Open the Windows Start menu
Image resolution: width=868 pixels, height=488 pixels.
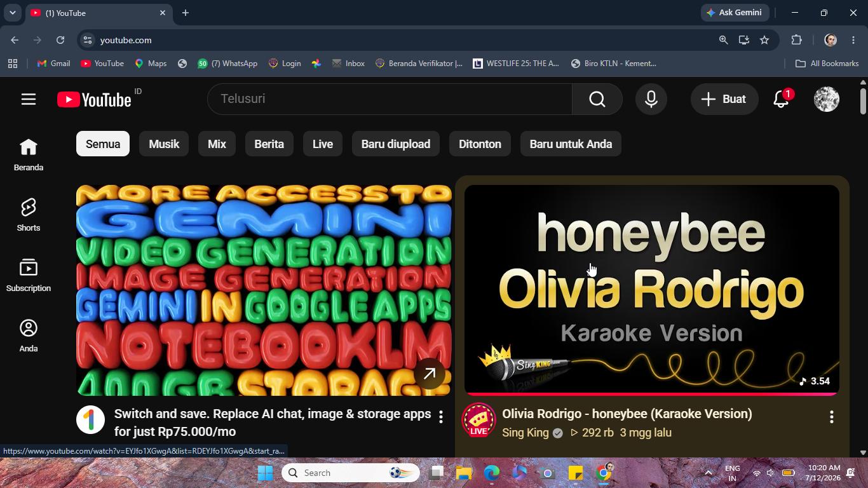point(266,473)
